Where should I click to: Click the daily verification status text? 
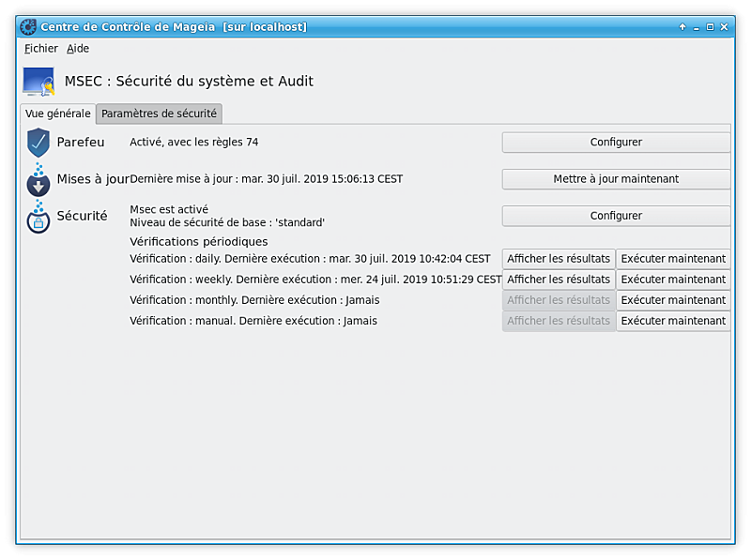[310, 259]
